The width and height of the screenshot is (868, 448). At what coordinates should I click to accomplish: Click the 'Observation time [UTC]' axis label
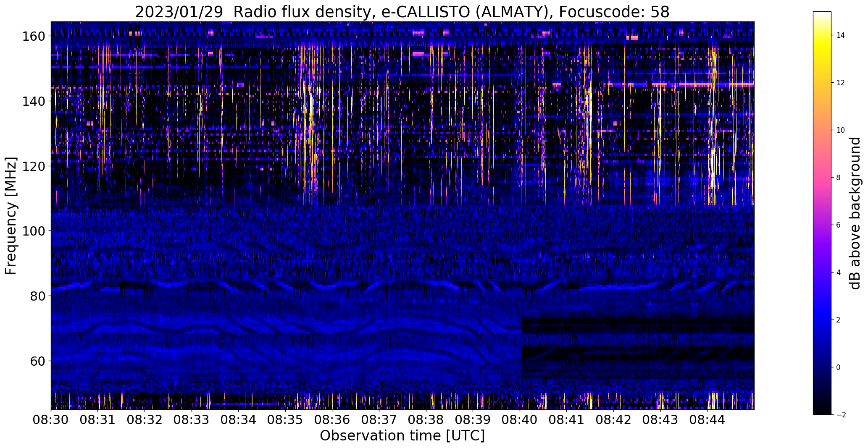pos(402,436)
